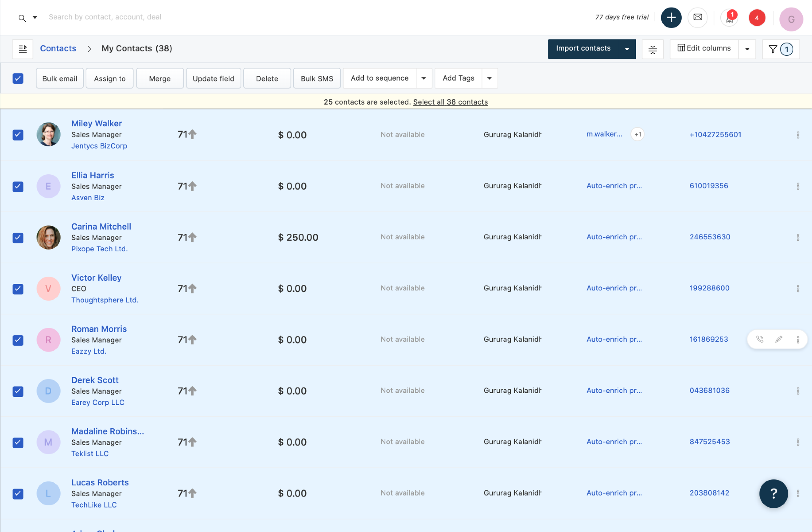The image size is (812, 532).
Task: Open list view settings slider icon
Action: point(652,49)
